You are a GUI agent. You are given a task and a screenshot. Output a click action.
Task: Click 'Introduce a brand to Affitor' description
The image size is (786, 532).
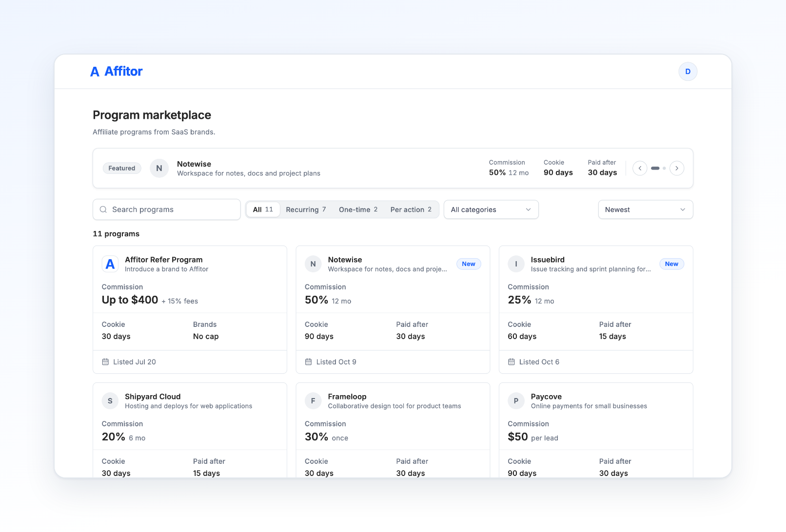tap(166, 269)
